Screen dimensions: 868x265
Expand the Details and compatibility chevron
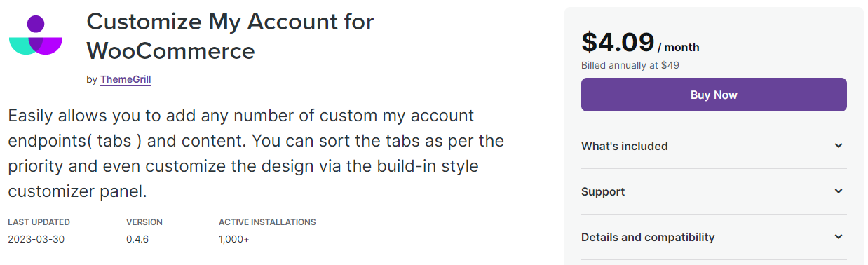(x=839, y=237)
